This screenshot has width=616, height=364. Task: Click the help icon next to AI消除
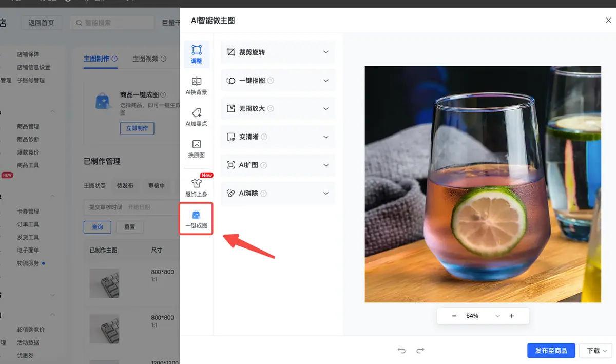(x=264, y=194)
